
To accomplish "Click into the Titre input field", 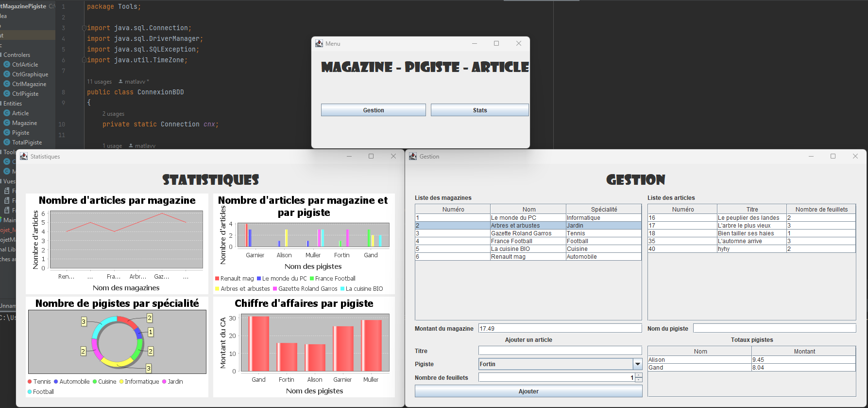I will [x=560, y=351].
